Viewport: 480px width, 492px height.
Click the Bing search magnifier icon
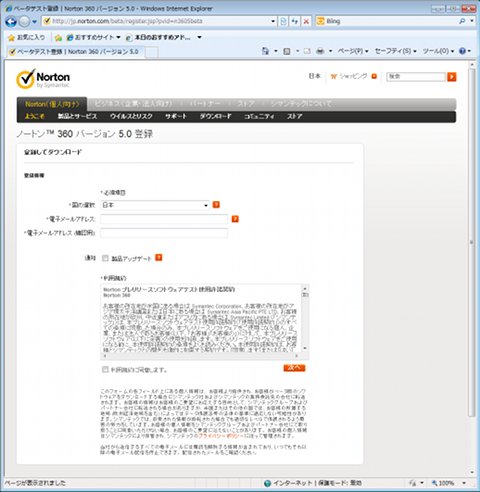point(462,21)
